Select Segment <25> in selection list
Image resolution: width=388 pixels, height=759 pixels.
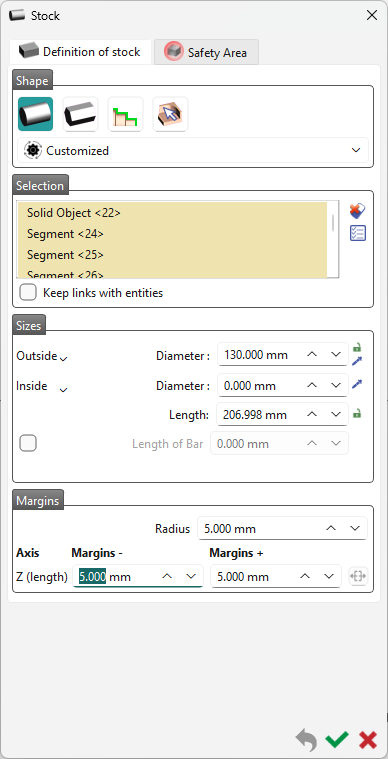(172, 255)
